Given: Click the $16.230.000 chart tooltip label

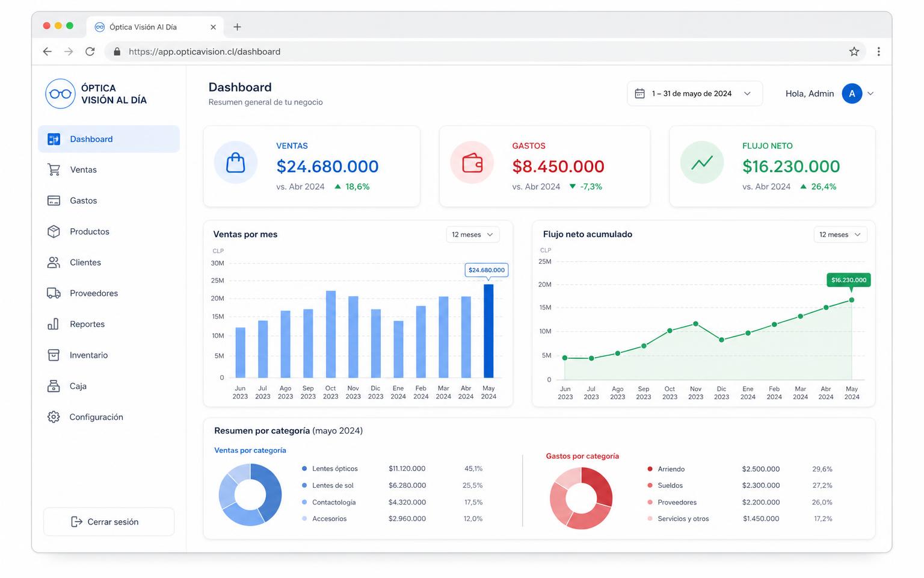Looking at the screenshot, I should pyautogui.click(x=849, y=280).
